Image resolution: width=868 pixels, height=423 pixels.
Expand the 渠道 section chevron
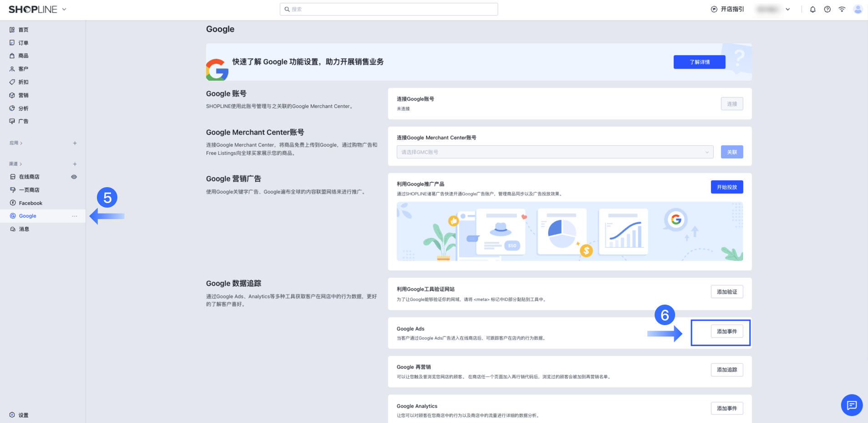pos(21,164)
